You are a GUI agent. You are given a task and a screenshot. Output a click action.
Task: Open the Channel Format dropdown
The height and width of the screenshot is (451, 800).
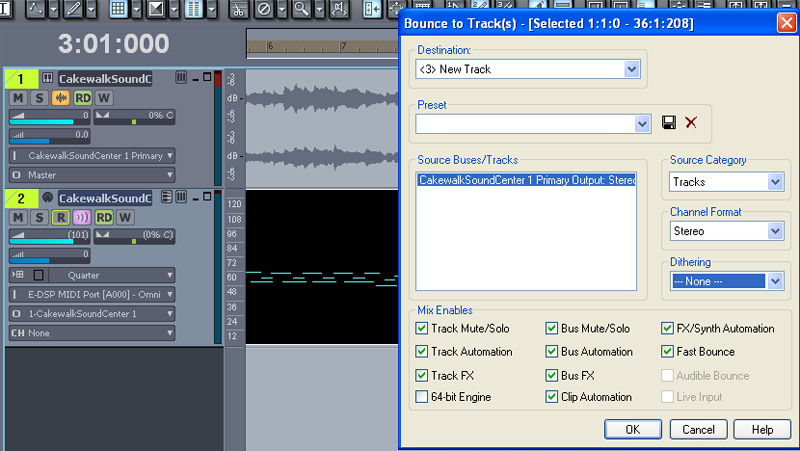click(x=774, y=231)
